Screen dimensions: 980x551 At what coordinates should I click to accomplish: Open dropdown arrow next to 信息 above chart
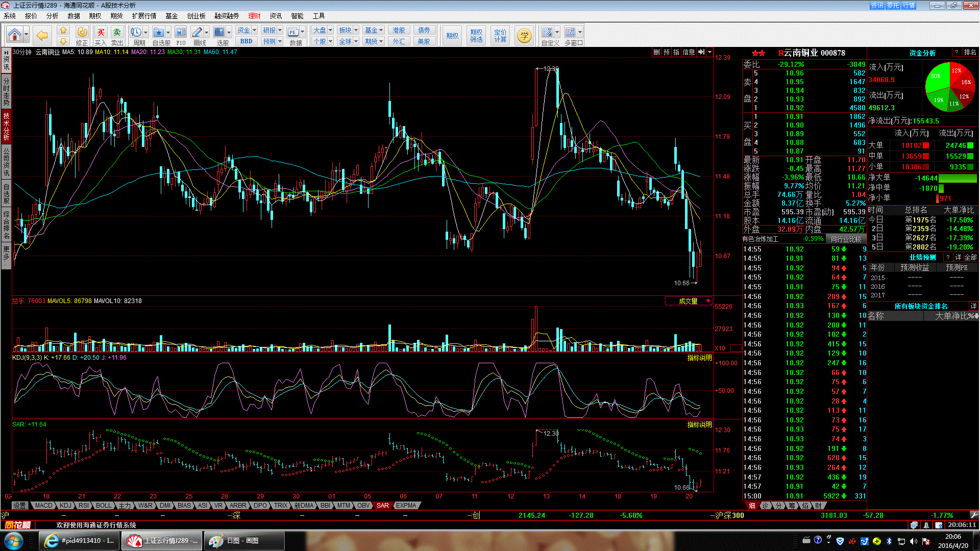[x=709, y=52]
